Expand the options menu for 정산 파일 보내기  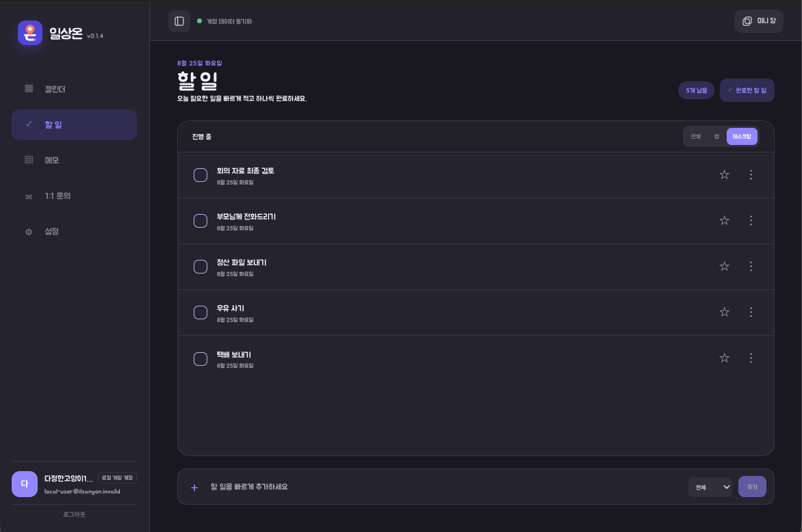pos(751,266)
